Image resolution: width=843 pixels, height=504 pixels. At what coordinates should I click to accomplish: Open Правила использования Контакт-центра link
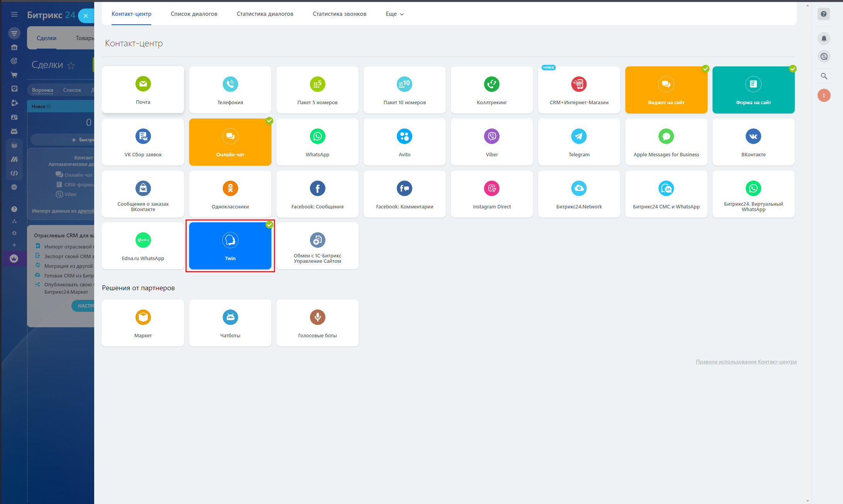pos(746,362)
